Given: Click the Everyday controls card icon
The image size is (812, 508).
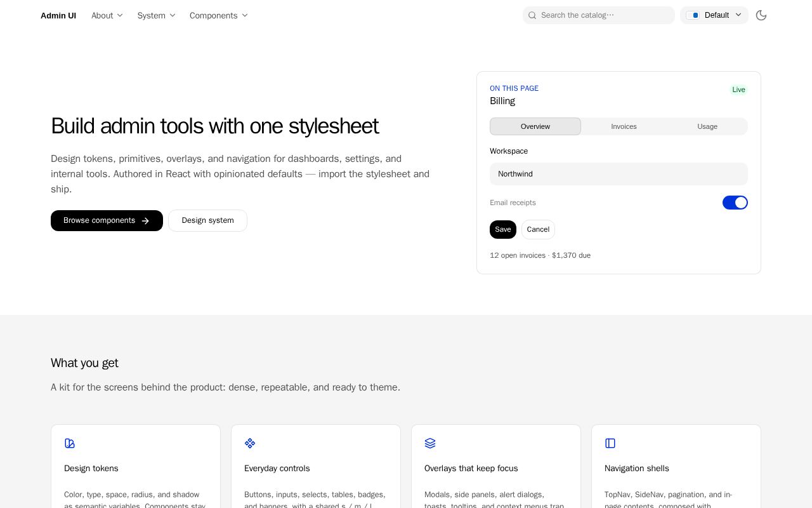Looking at the screenshot, I should click(250, 443).
